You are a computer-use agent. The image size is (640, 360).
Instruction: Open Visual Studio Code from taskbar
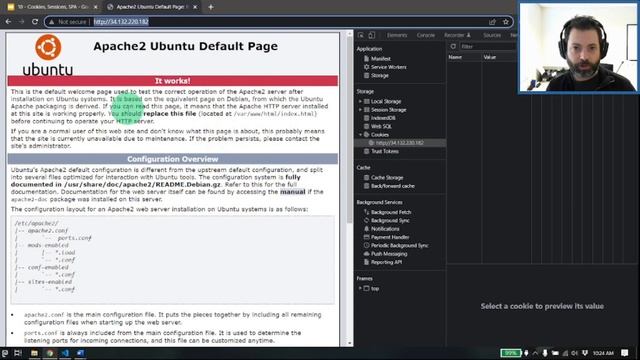pyautogui.click(x=65, y=353)
